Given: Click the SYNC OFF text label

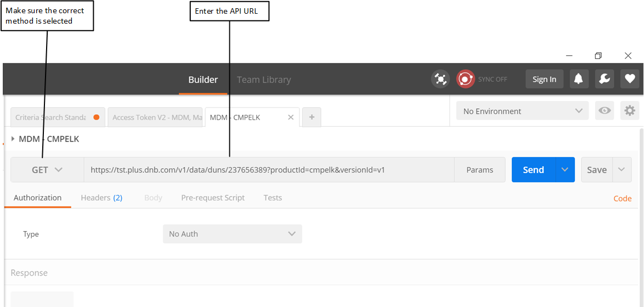Looking at the screenshot, I should pyautogui.click(x=493, y=79).
